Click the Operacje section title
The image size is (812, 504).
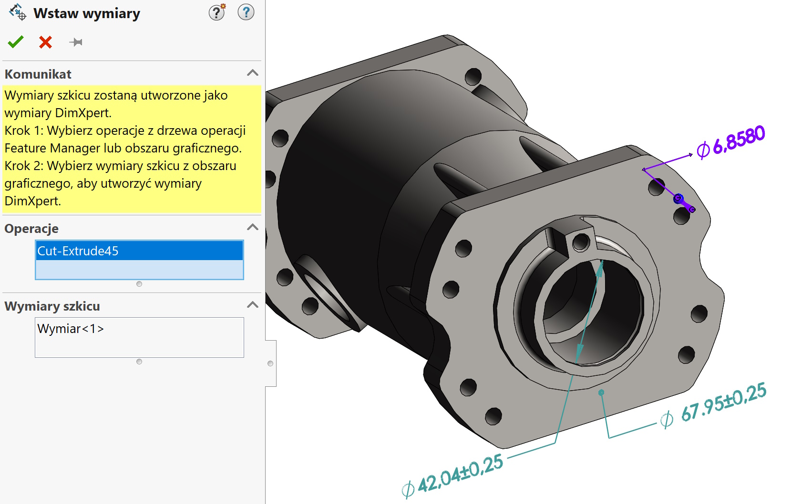tap(31, 229)
